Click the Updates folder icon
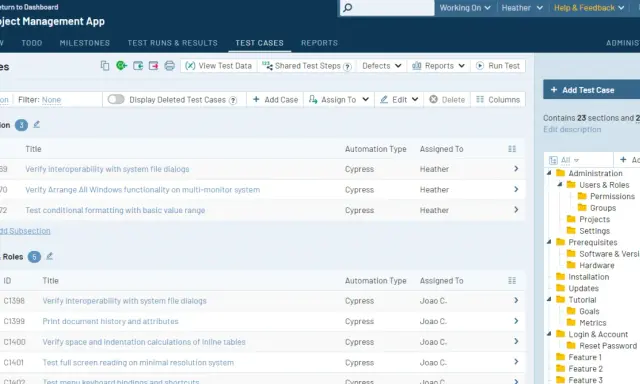Image resolution: width=640 pixels, height=384 pixels. [561, 288]
